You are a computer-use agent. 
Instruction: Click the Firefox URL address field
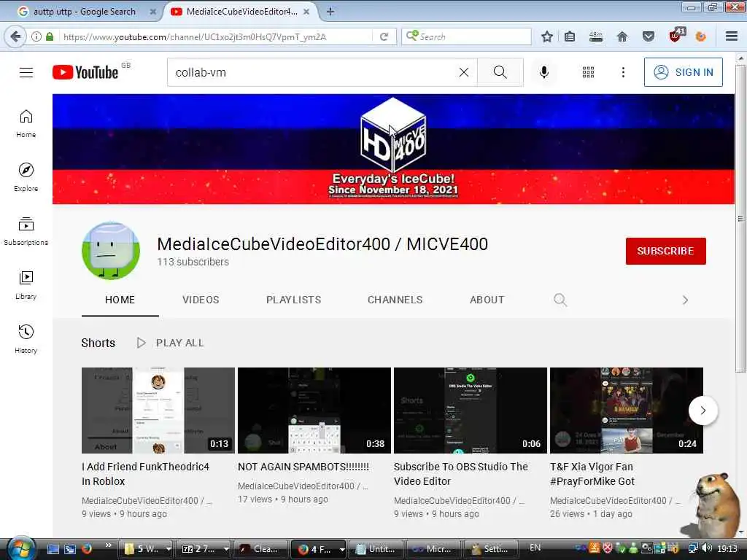(x=217, y=36)
